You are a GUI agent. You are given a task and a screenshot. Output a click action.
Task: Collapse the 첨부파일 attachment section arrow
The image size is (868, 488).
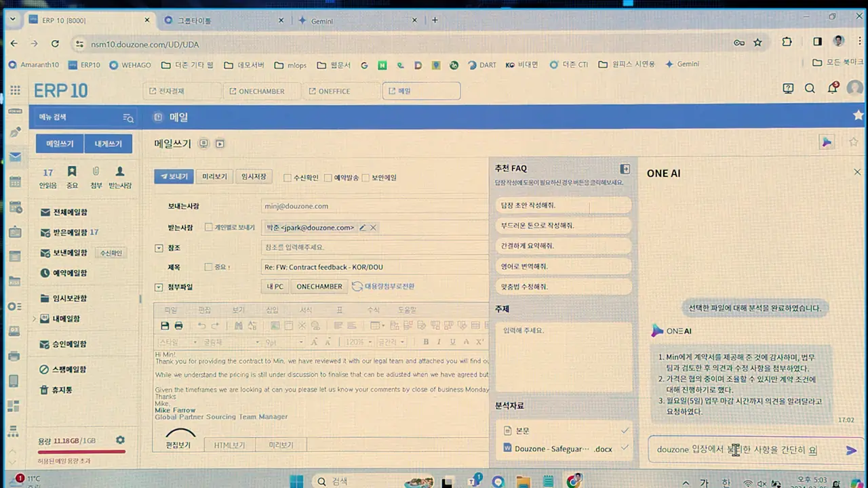159,287
